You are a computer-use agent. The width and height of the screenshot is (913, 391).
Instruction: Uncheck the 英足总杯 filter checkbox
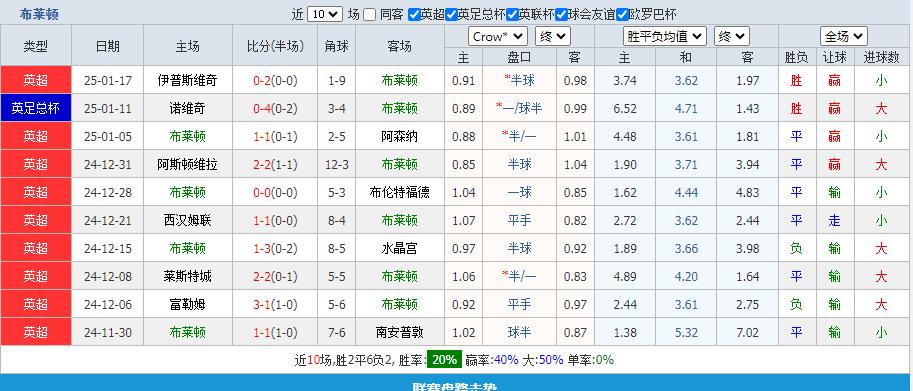(x=451, y=15)
